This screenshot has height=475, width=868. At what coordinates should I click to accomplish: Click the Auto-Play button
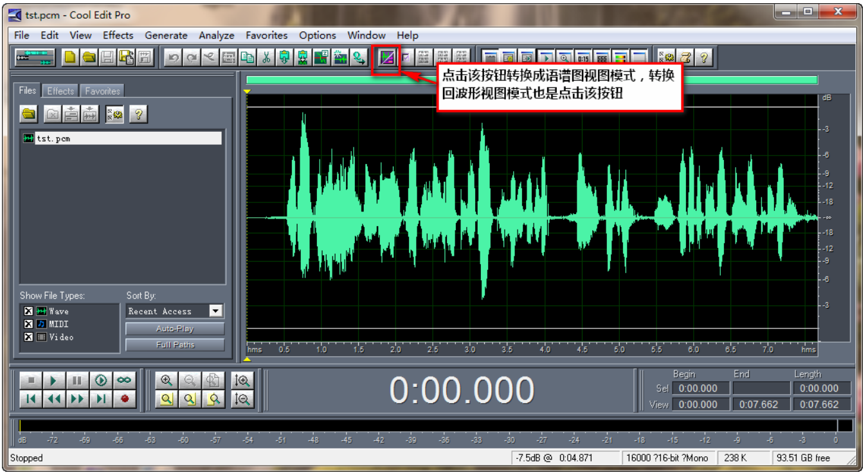click(x=174, y=330)
